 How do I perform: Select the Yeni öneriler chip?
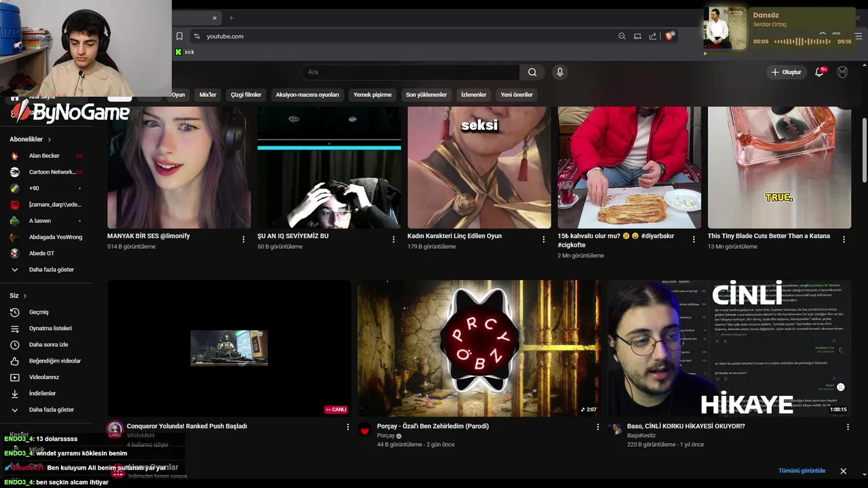click(x=517, y=95)
